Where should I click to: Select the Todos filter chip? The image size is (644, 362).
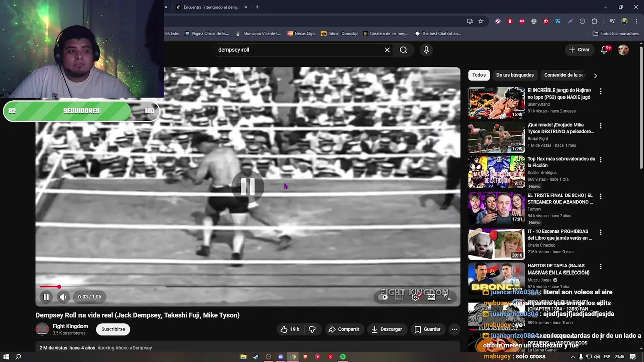(479, 75)
